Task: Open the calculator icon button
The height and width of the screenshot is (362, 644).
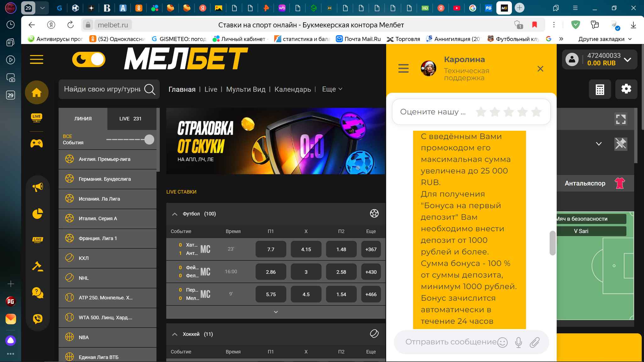Action: [600, 90]
